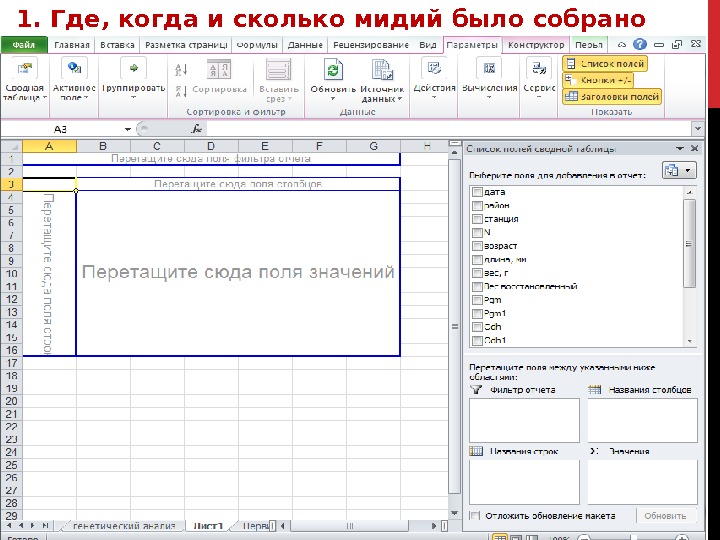Screen dimensions: 720x540
Task: Switch to the Данные tab
Action: (x=305, y=45)
